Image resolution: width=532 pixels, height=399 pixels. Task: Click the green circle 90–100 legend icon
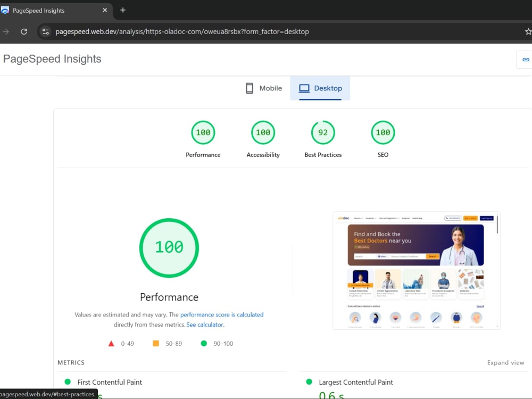click(204, 343)
